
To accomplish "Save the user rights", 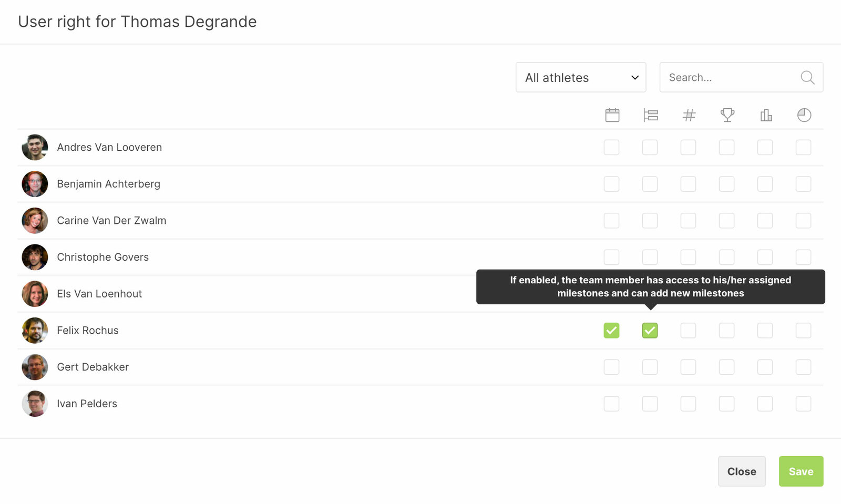I will (801, 471).
